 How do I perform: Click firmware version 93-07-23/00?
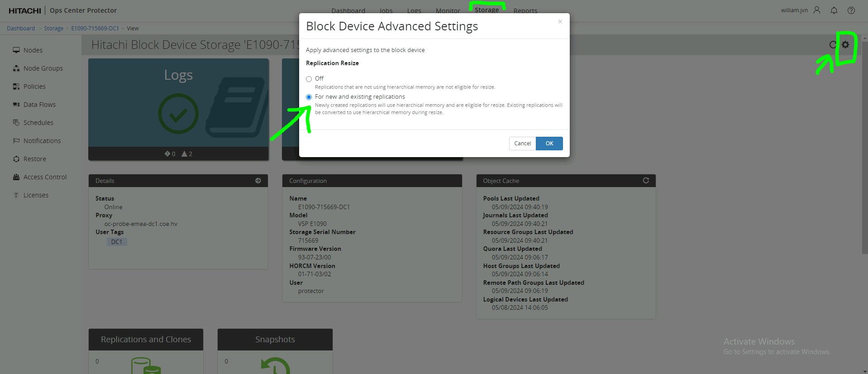point(315,257)
